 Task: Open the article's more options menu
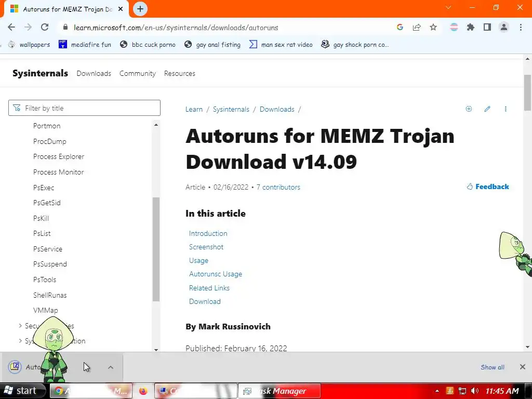pos(506,109)
